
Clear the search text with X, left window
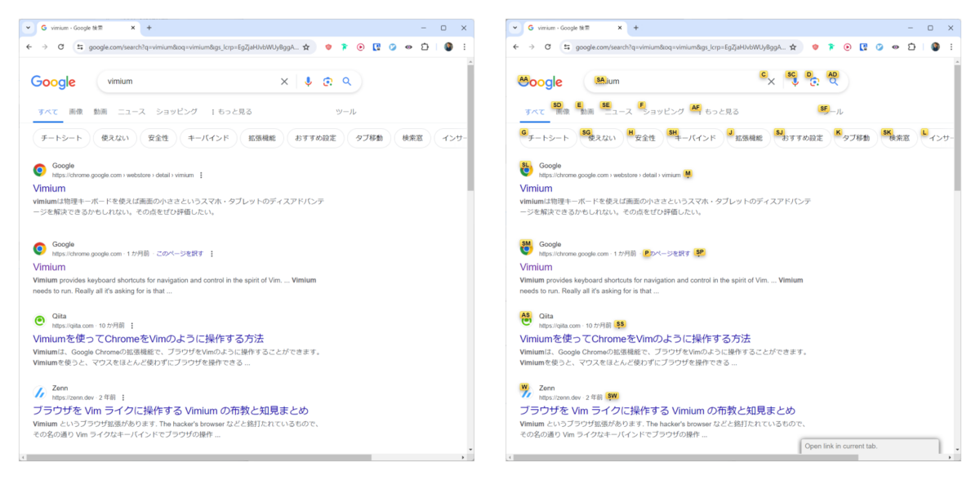[x=284, y=82]
